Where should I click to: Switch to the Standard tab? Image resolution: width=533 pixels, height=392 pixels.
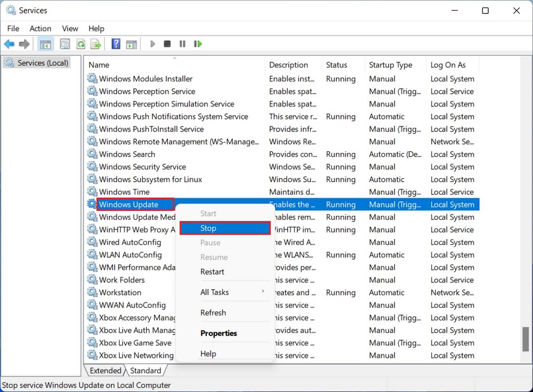pos(146,371)
